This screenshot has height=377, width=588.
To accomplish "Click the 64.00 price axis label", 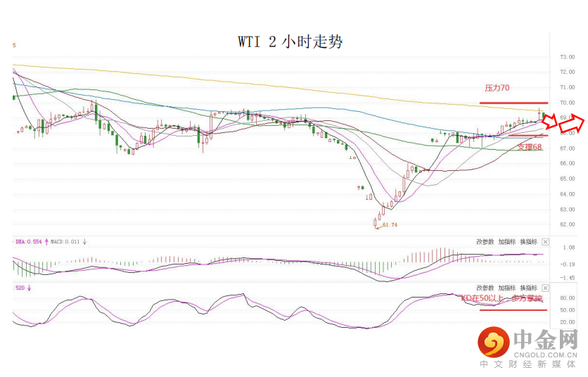I will coord(568,194).
